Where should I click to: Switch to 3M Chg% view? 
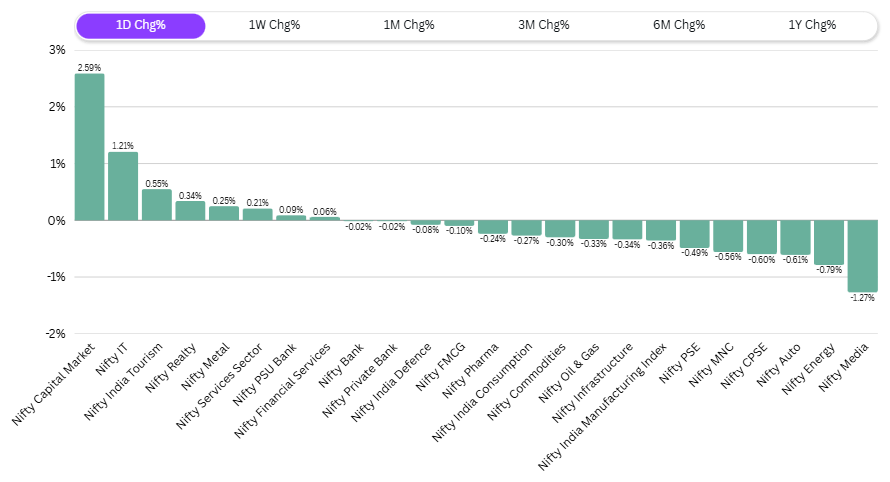click(543, 25)
